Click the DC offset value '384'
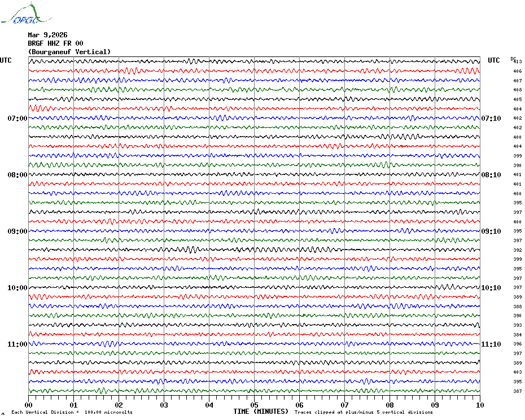The width and height of the screenshot is (525, 420). point(518,335)
